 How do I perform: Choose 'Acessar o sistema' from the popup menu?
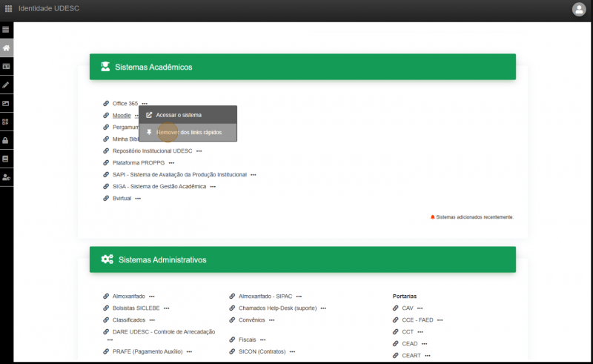(178, 115)
